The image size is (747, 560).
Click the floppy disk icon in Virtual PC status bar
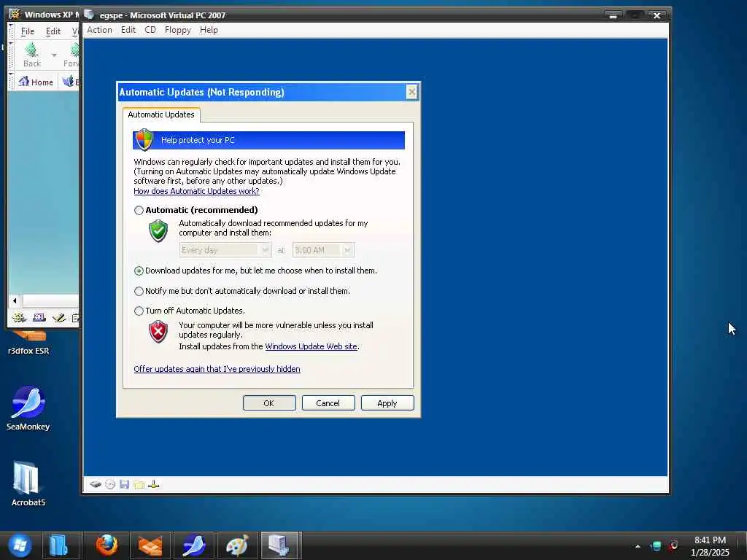pos(124,484)
